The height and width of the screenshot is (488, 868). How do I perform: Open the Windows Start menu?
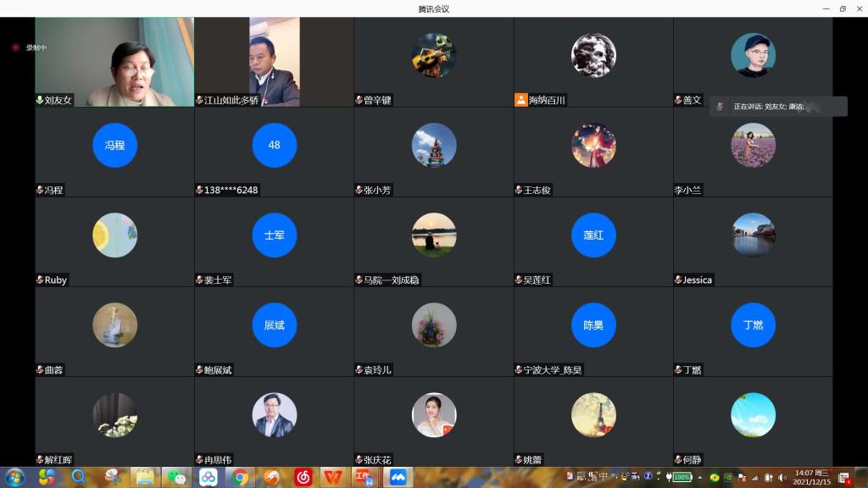pyautogui.click(x=14, y=477)
